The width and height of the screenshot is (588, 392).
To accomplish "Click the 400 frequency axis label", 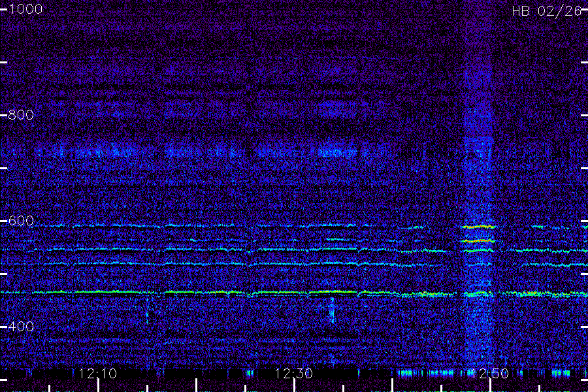I will coord(21,327).
